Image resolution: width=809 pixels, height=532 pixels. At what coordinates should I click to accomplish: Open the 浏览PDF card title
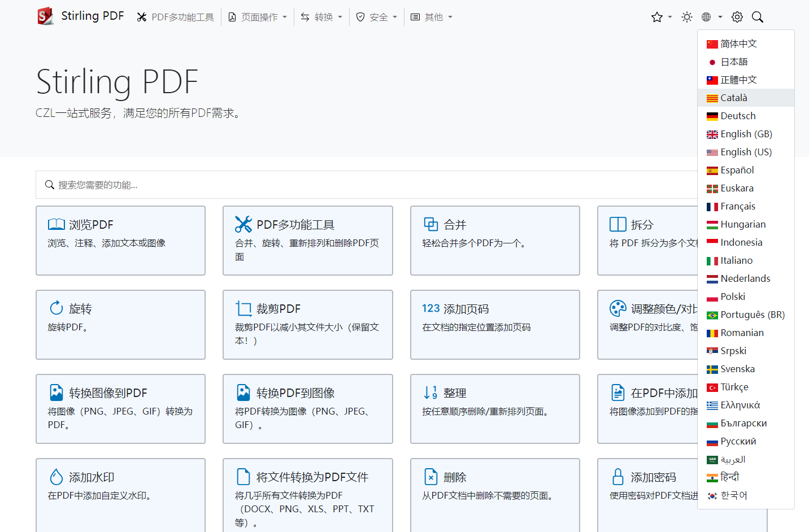click(x=91, y=225)
